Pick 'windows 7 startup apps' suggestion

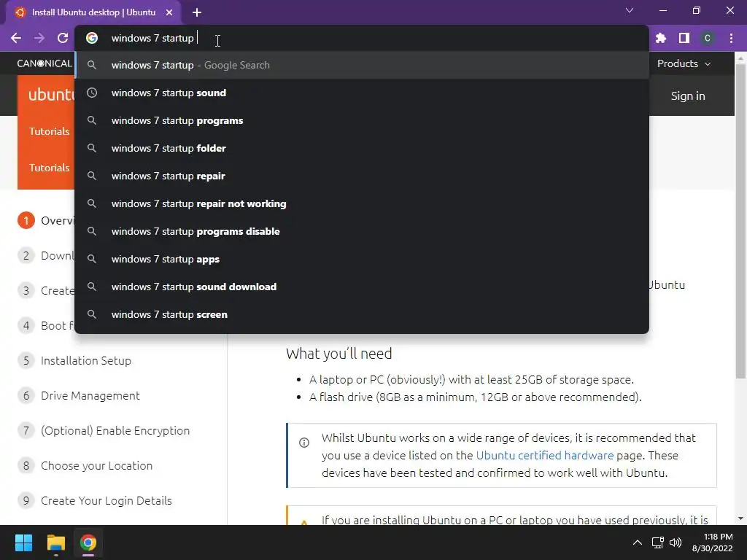coord(362,259)
